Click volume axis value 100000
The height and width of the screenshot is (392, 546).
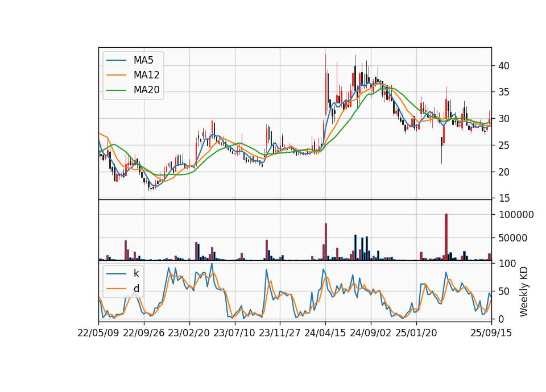(516, 215)
